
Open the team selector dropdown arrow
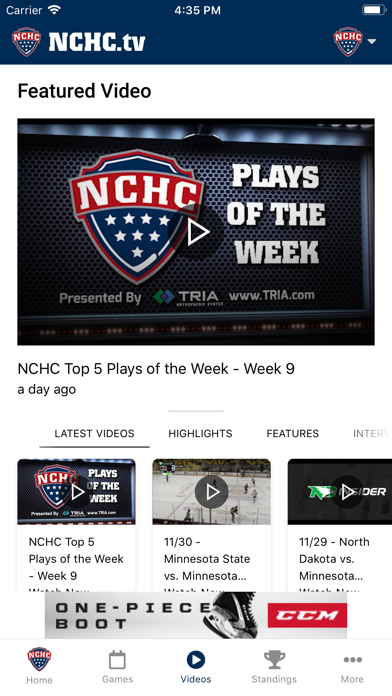pyautogui.click(x=372, y=42)
